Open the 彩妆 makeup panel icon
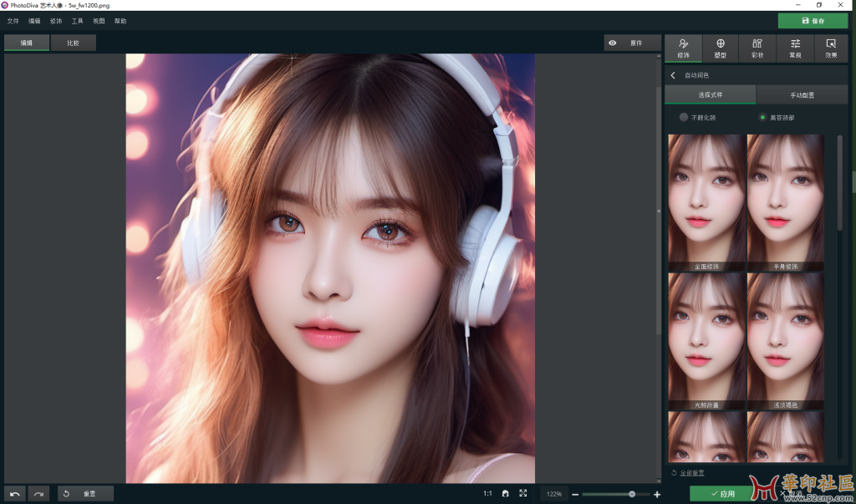 (757, 48)
